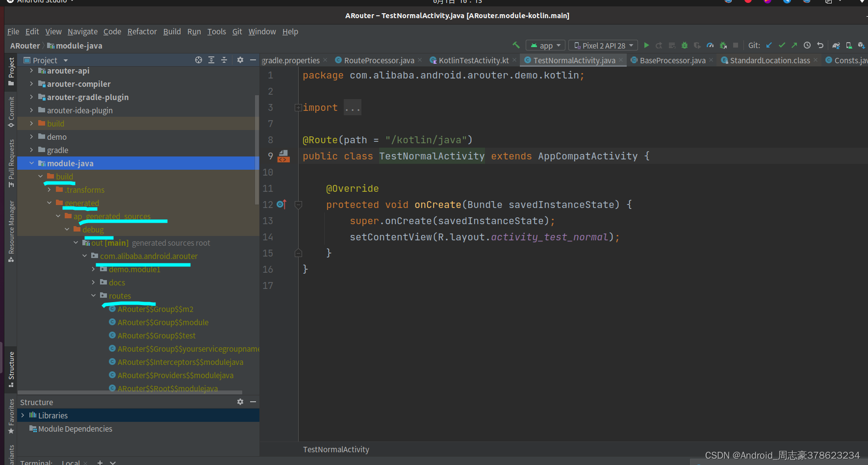Screen dimensions: 868x465
Task: Click the Make Project hammer icon
Action: pyautogui.click(x=516, y=45)
